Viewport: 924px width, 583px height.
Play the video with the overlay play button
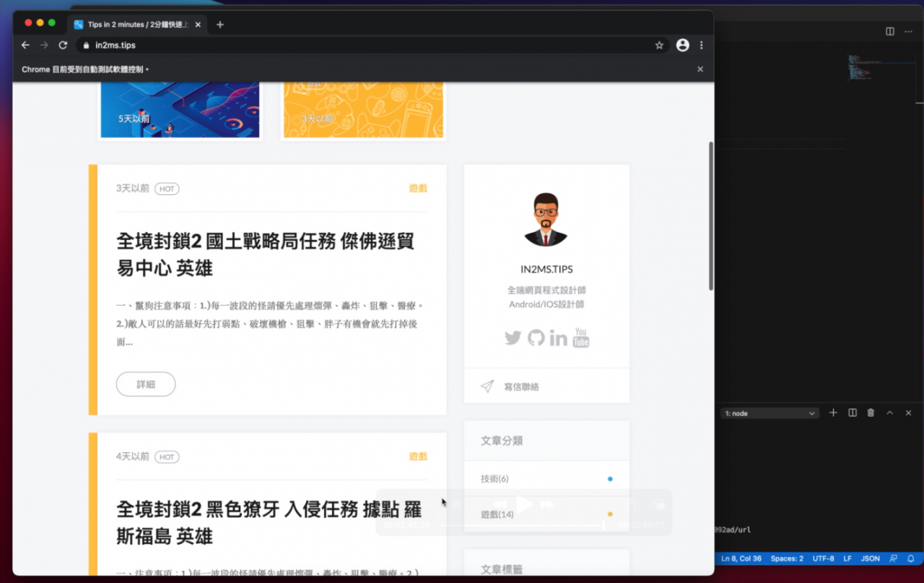pyautogui.click(x=524, y=504)
